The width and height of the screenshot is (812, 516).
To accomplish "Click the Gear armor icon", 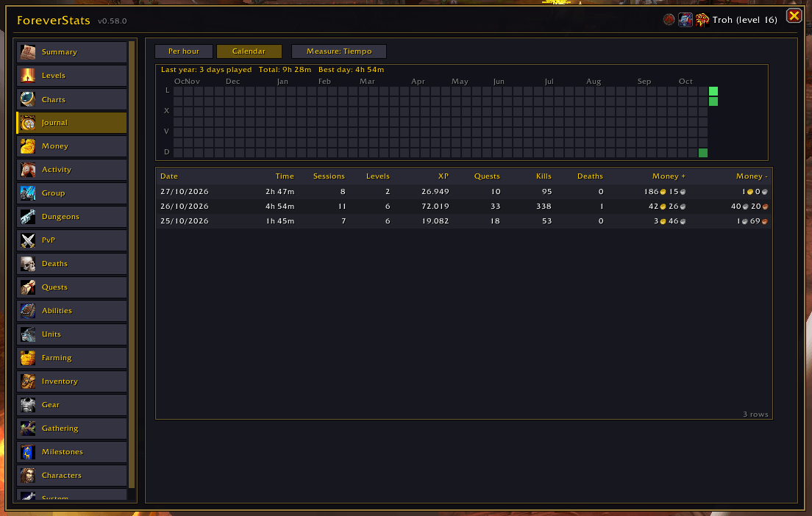I will [x=28, y=405].
